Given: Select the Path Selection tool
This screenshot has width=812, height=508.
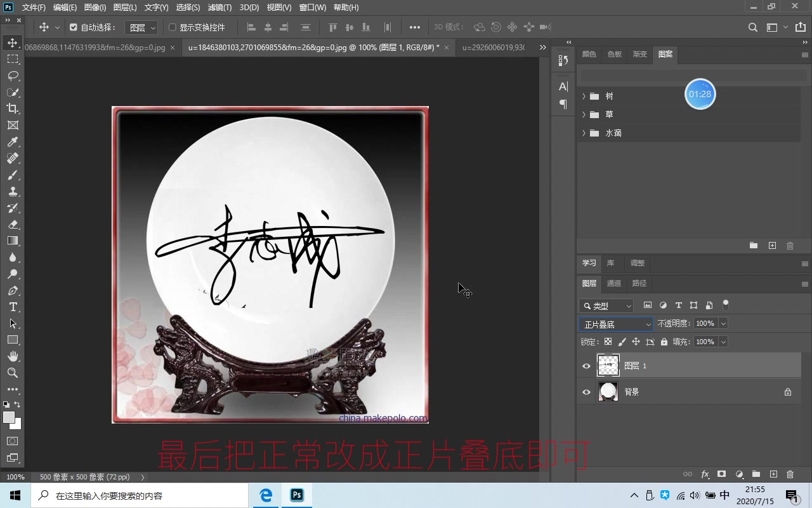Looking at the screenshot, I should coord(13,323).
